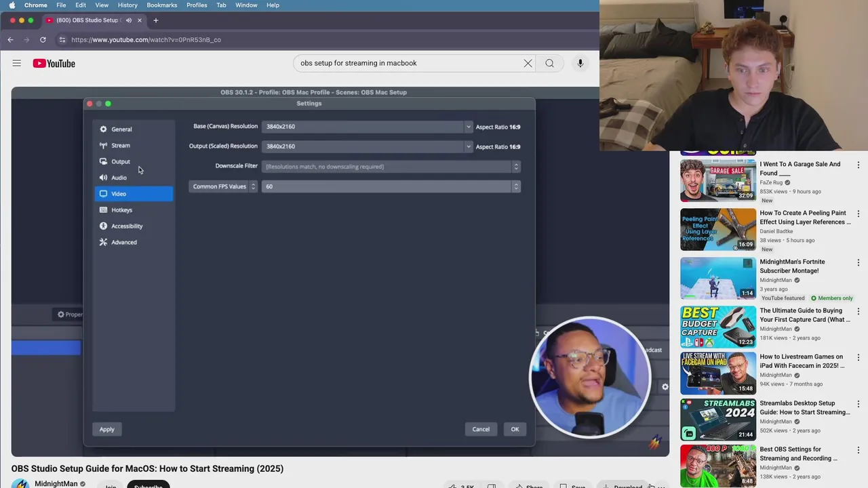Open 'Streamlabs Desktop Setup Guide' video title
The width and height of the screenshot is (868, 488).
click(805, 407)
